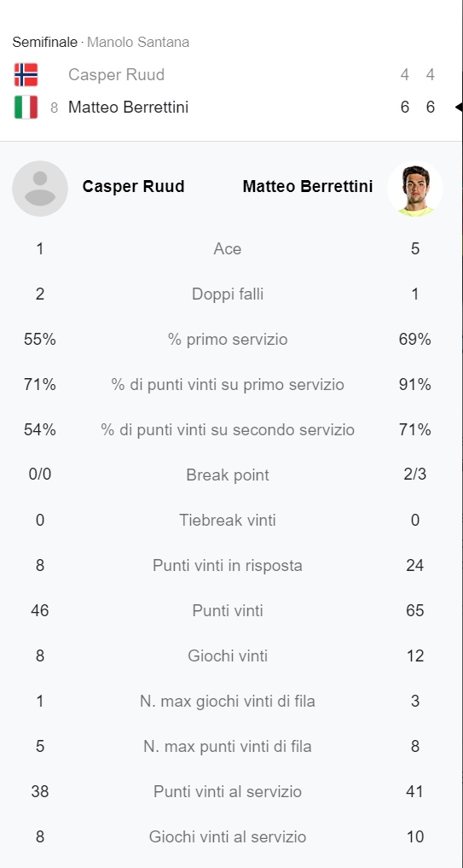This screenshot has width=463, height=868.
Task: Select the Doppi falli statistic row
Action: (x=228, y=294)
